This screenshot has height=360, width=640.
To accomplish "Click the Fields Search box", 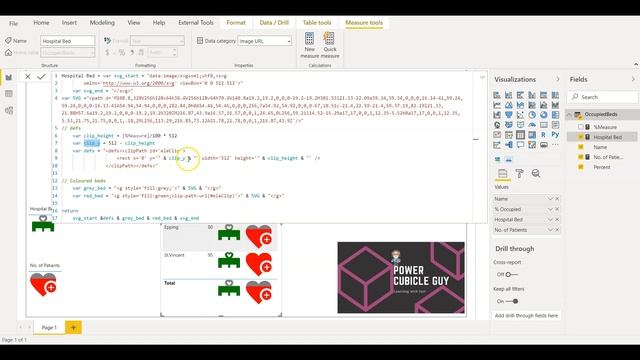I will pos(602,97).
